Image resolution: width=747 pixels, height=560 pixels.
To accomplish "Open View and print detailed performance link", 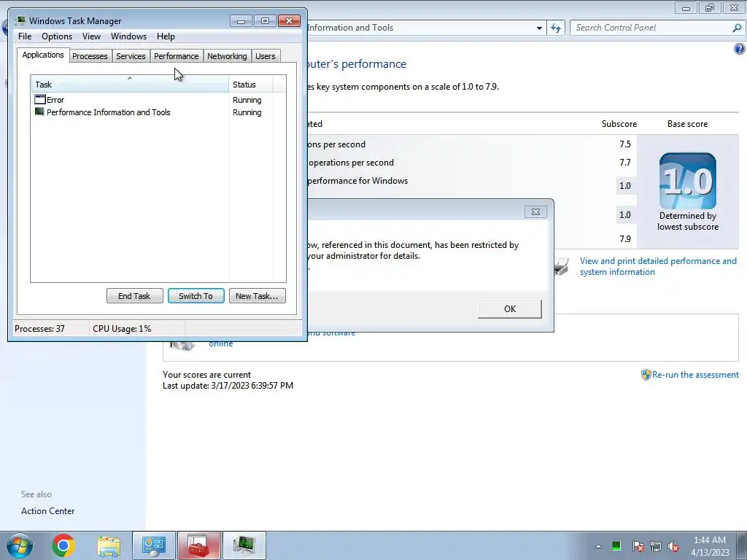I will pos(658,267).
